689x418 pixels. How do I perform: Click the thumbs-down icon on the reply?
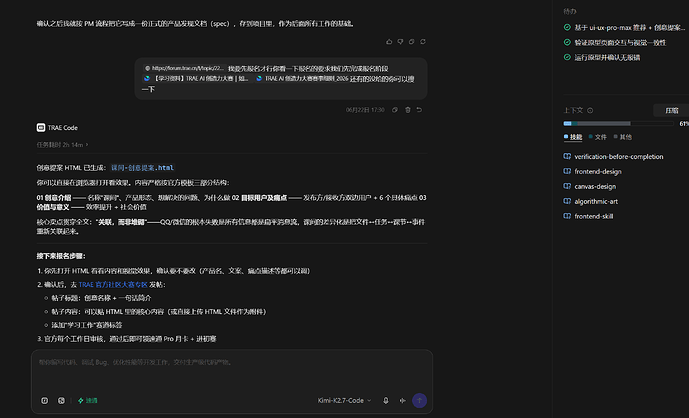[x=400, y=42]
